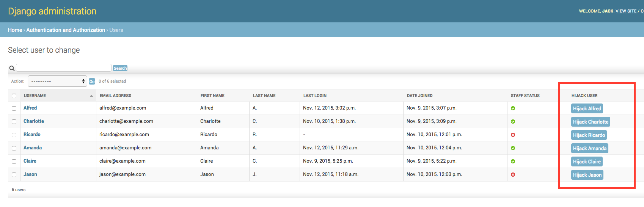Image resolution: width=644 pixels, height=207 pixels.
Task: Open the Action dropdown menu
Action: click(57, 81)
